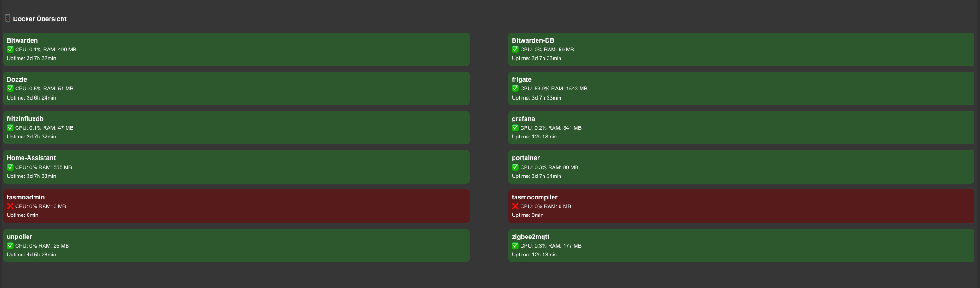Click the red X icon on tasmoadmin
The height and width of the screenshot is (288, 980).
point(10,206)
